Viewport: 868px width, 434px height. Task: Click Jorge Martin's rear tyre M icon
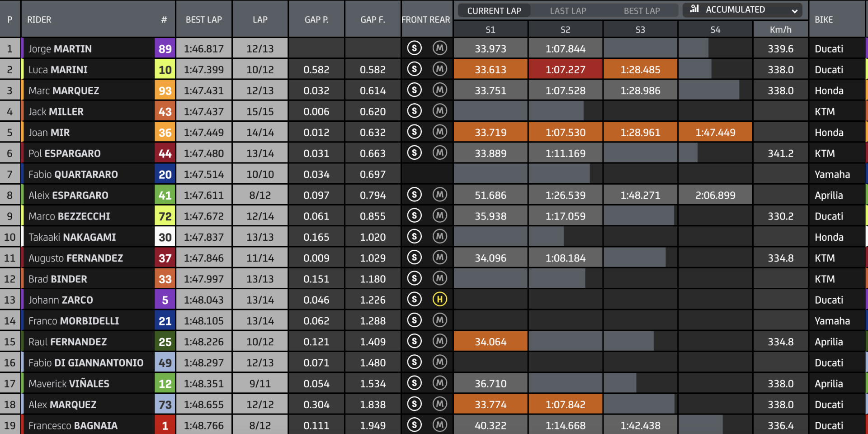click(439, 48)
